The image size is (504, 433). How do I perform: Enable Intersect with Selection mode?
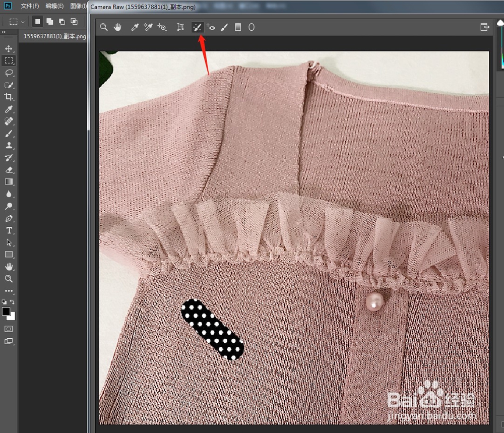point(74,22)
